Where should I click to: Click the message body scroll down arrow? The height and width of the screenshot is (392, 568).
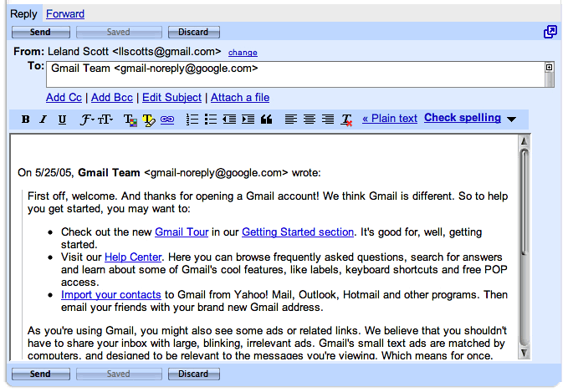coord(524,353)
